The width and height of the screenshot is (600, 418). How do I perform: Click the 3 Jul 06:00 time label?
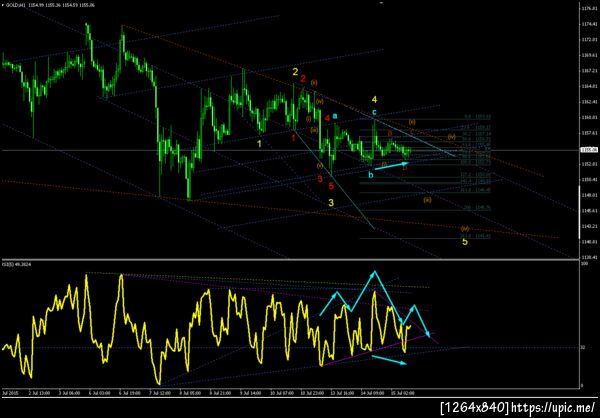pos(69,393)
